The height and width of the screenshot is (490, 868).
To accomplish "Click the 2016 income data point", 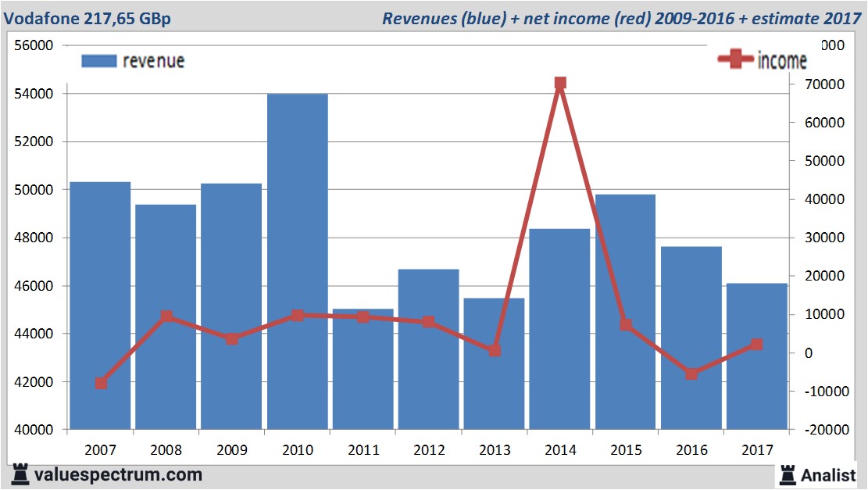I will pyautogui.click(x=691, y=374).
